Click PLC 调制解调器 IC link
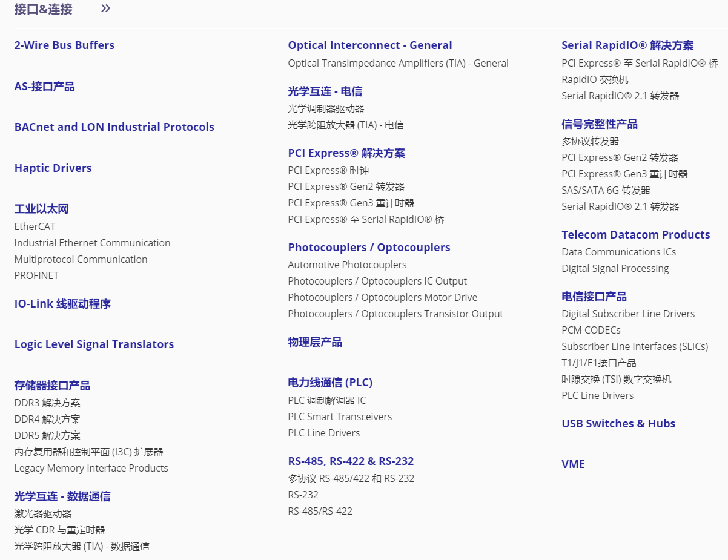 click(x=327, y=401)
